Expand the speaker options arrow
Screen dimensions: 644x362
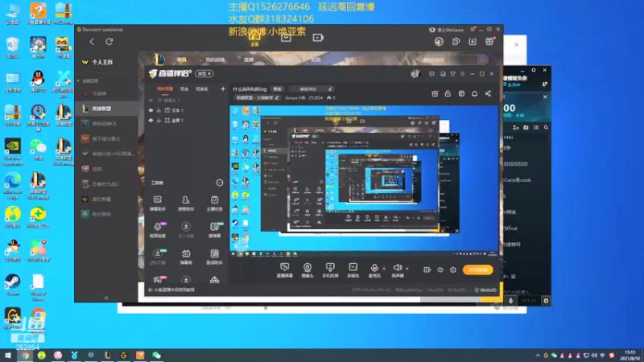pos(407,269)
